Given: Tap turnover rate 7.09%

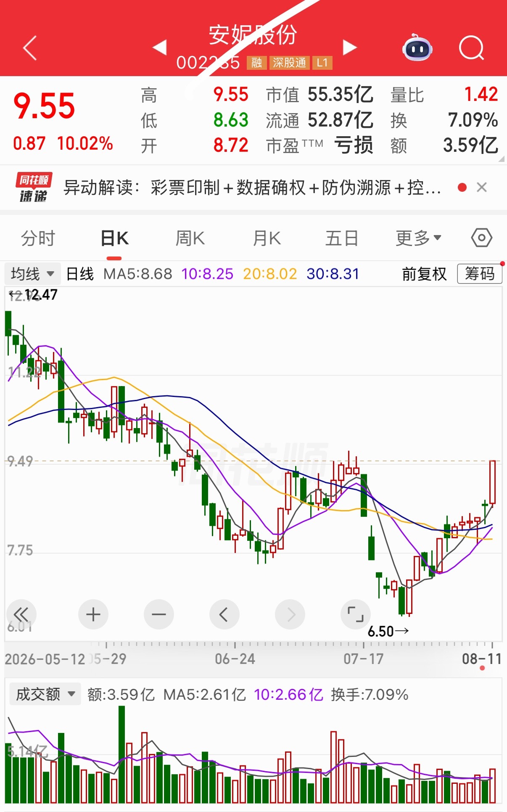Looking at the screenshot, I should click(473, 120).
